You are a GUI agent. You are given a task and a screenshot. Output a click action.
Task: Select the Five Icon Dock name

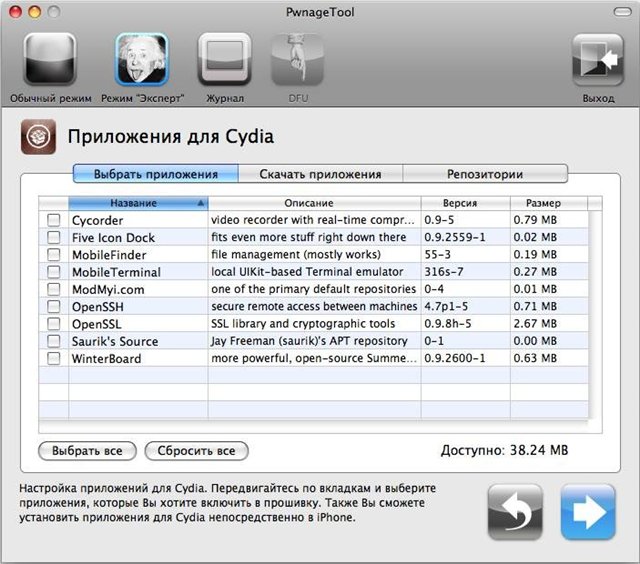[x=113, y=238]
